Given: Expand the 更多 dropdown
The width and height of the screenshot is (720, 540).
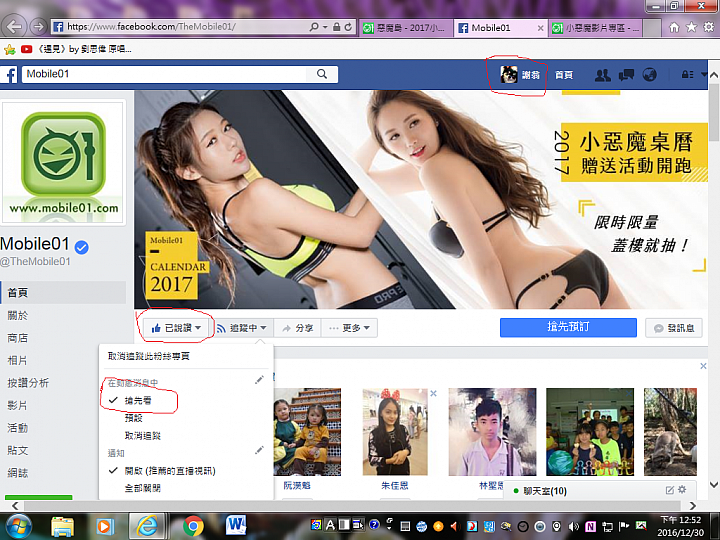Looking at the screenshot, I should tap(349, 328).
